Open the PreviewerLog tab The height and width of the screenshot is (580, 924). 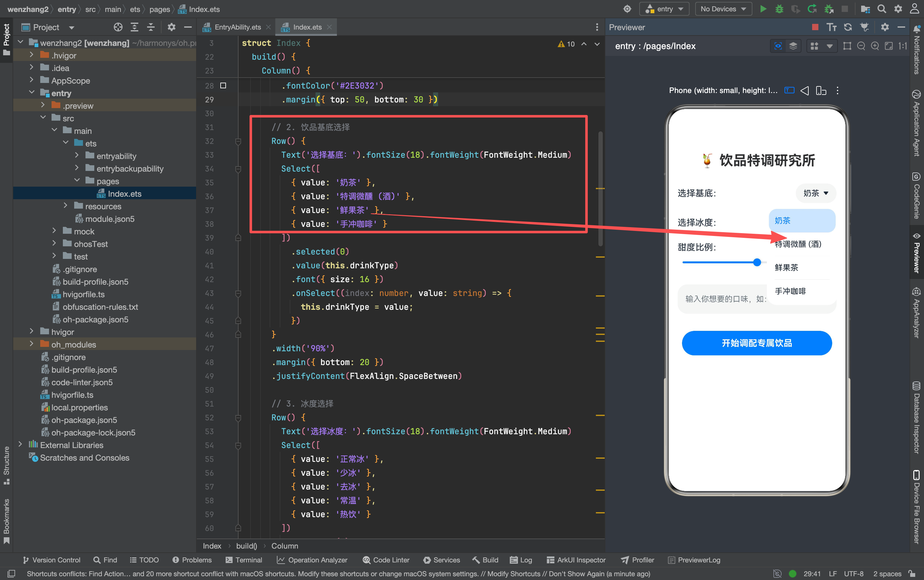(694, 560)
